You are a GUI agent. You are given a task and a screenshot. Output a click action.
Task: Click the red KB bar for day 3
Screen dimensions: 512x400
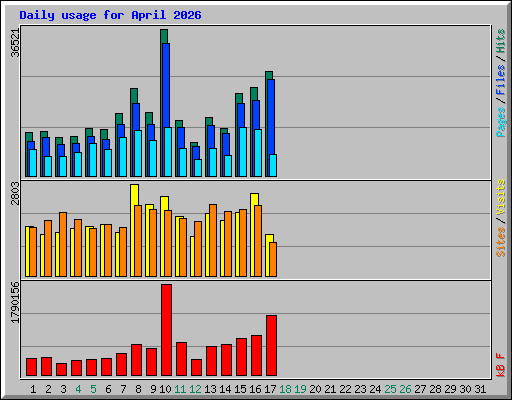(x=61, y=370)
